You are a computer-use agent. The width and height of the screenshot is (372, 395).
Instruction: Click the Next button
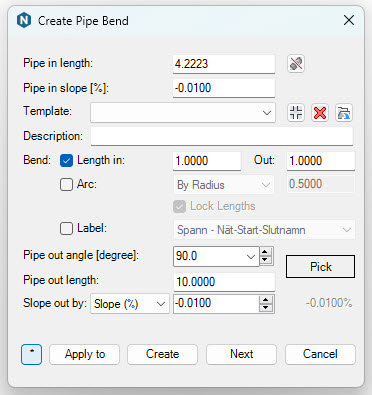[241, 354]
